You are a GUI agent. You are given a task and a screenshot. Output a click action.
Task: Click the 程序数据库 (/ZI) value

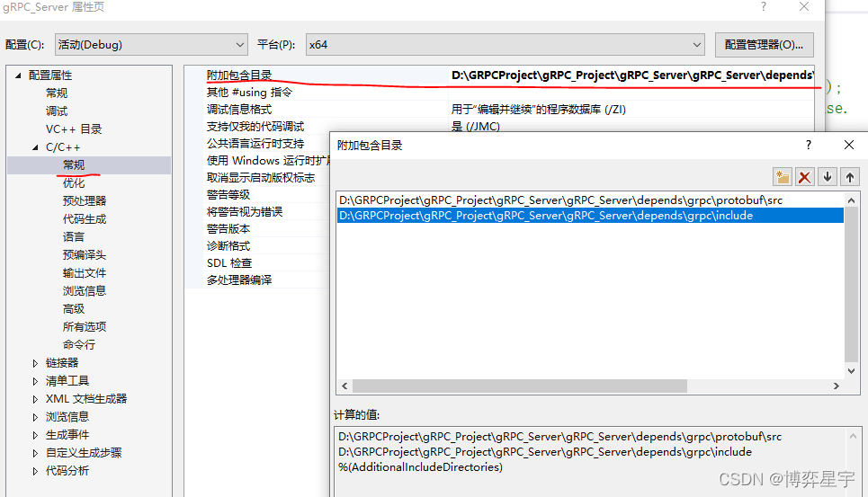[539, 110]
